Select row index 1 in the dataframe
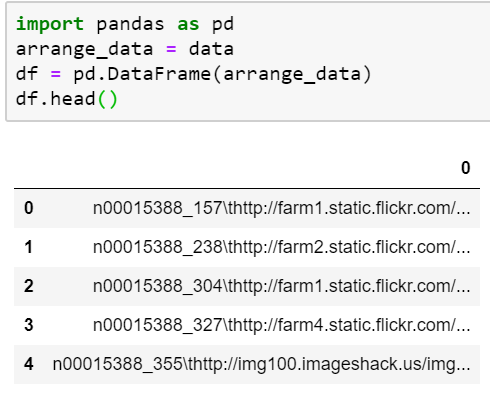490x393 pixels. [29, 247]
